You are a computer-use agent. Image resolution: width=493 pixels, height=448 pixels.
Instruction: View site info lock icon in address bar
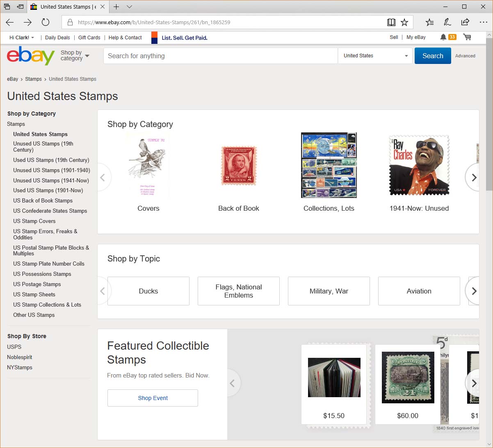70,22
